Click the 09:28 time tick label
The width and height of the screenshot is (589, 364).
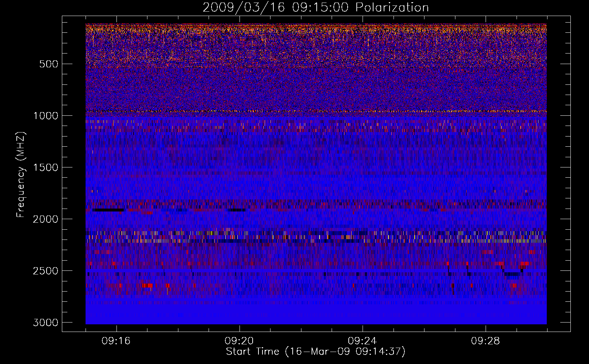(486, 341)
